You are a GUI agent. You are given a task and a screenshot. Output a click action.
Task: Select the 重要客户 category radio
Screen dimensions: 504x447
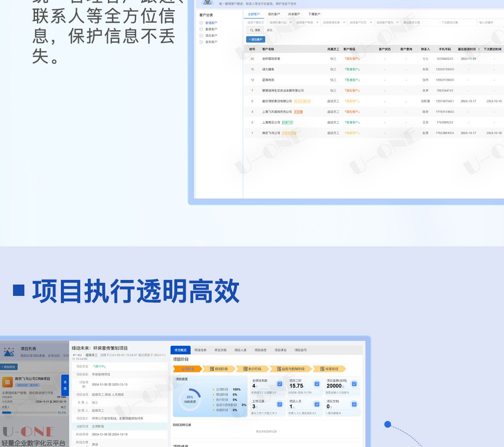(x=201, y=29)
